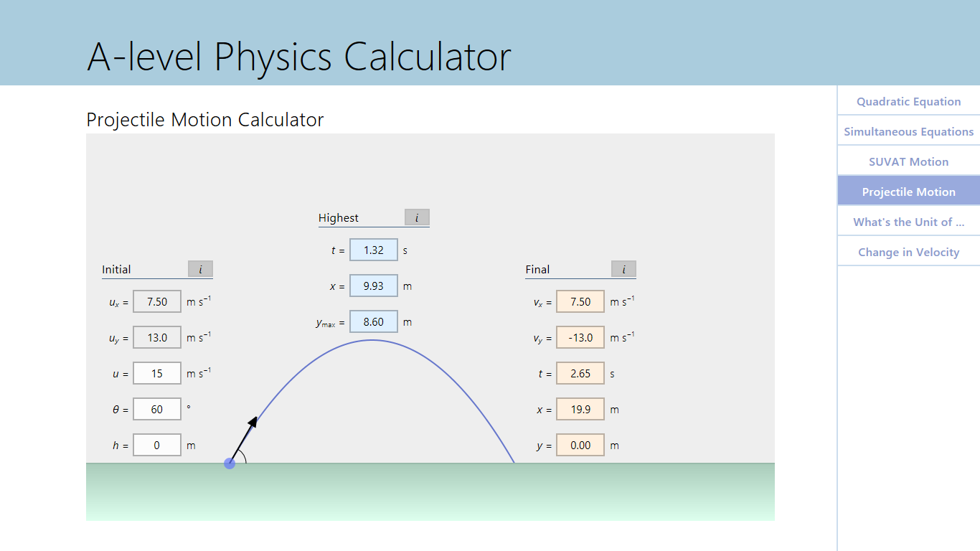Image resolution: width=980 pixels, height=551 pixels.
Task: Click the launch angle θ field
Action: [x=157, y=409]
